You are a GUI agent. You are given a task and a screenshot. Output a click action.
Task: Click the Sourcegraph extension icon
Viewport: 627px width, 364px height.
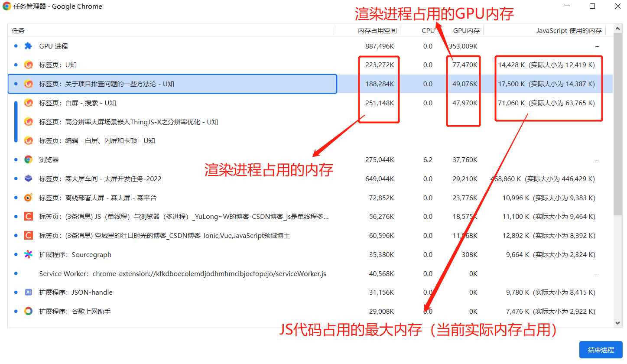tap(28, 254)
